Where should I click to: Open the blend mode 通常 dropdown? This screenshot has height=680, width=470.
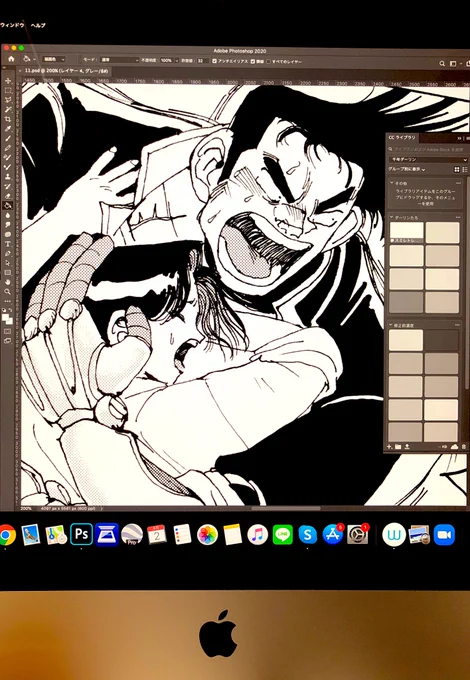[x=118, y=60]
